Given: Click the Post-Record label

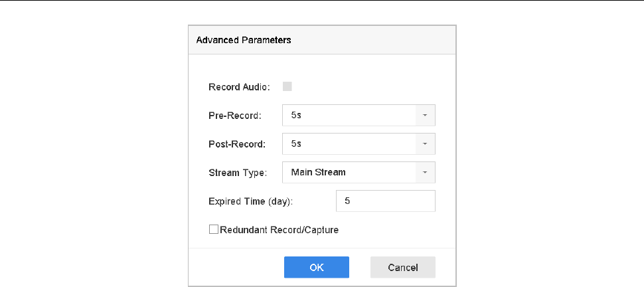Looking at the screenshot, I should tap(237, 144).
